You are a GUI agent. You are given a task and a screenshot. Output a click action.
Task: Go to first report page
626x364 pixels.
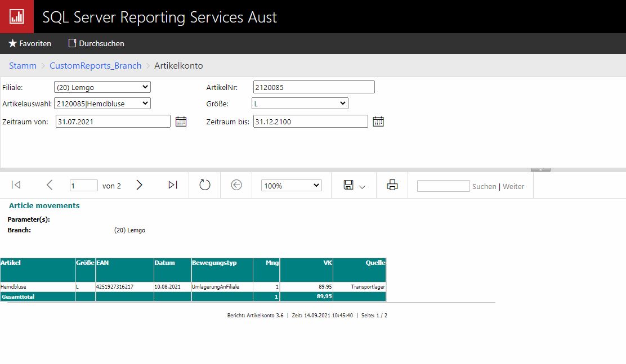coord(16,185)
